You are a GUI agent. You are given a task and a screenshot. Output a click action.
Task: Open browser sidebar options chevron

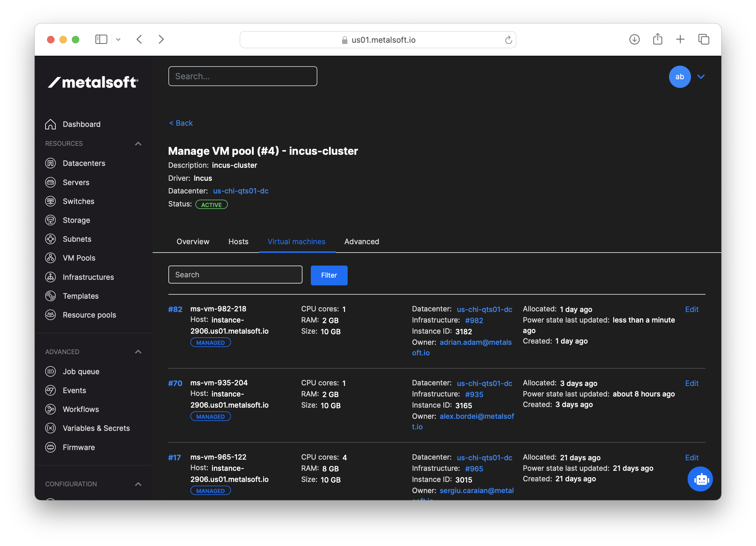118,40
